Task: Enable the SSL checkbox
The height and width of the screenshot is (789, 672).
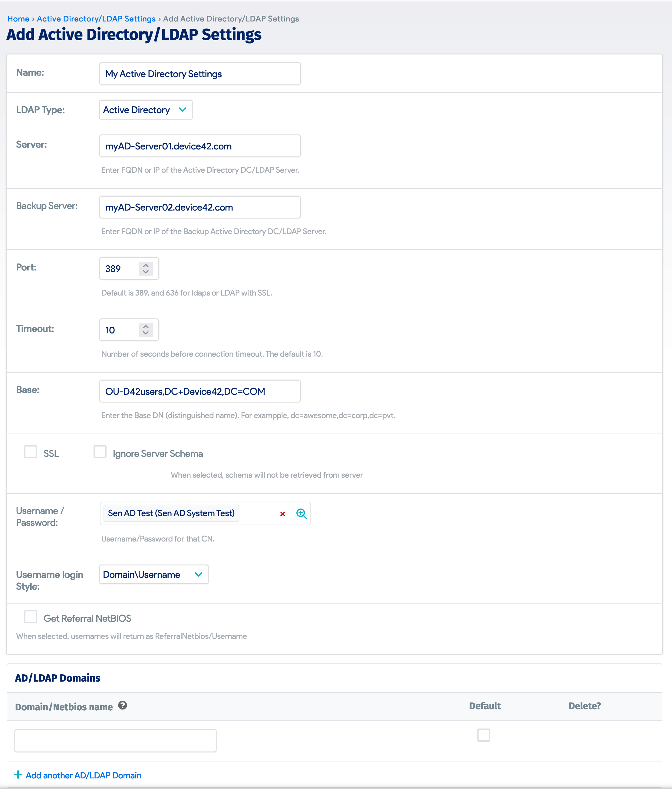Action: tap(31, 452)
